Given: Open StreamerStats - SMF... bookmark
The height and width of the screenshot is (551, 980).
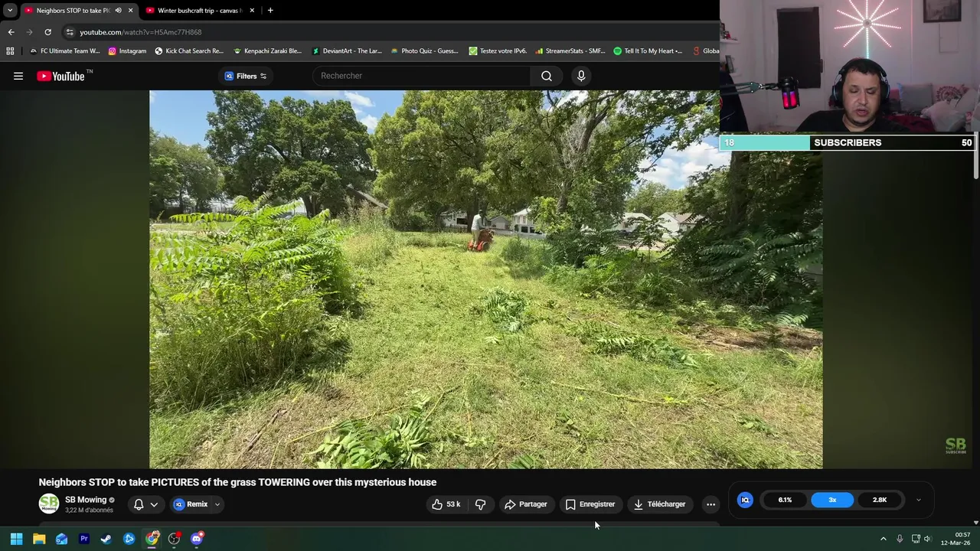Looking at the screenshot, I should [570, 51].
